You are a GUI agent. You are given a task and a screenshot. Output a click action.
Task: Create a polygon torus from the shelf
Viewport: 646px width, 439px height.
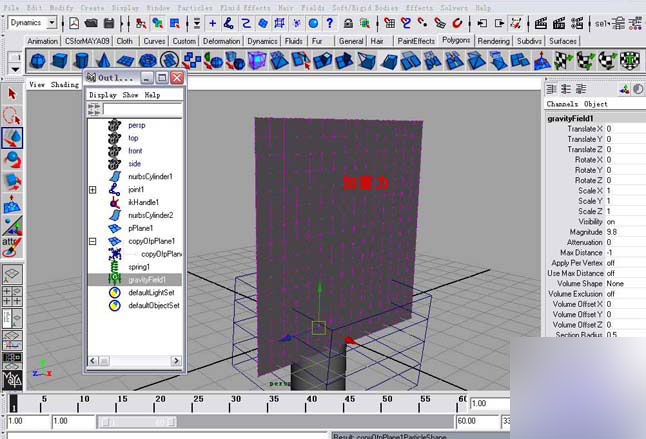point(147,61)
